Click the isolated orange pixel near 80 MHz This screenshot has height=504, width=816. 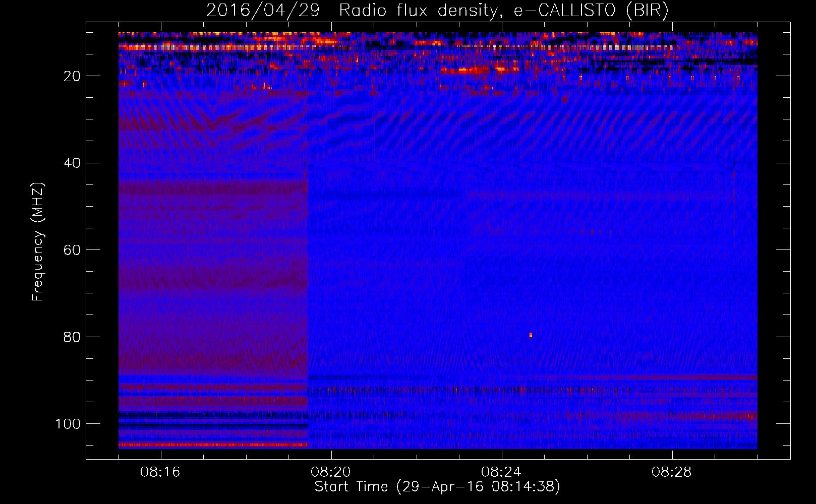[x=531, y=335]
